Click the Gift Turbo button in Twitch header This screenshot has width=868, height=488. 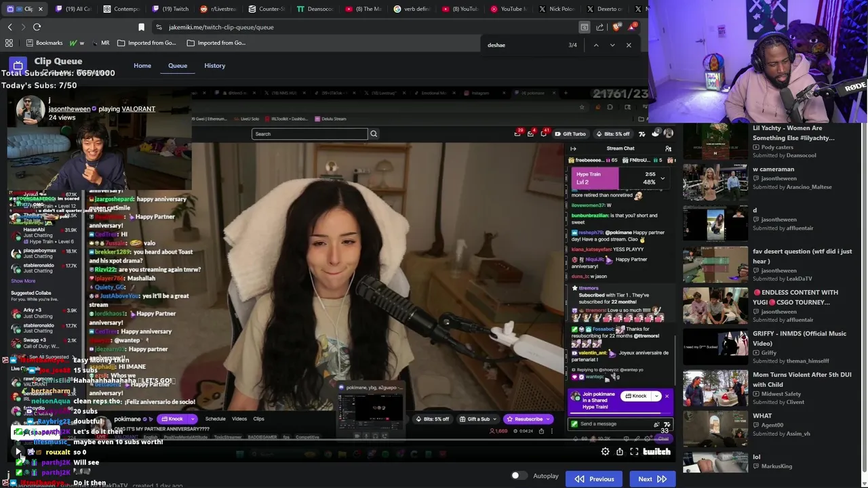click(570, 134)
